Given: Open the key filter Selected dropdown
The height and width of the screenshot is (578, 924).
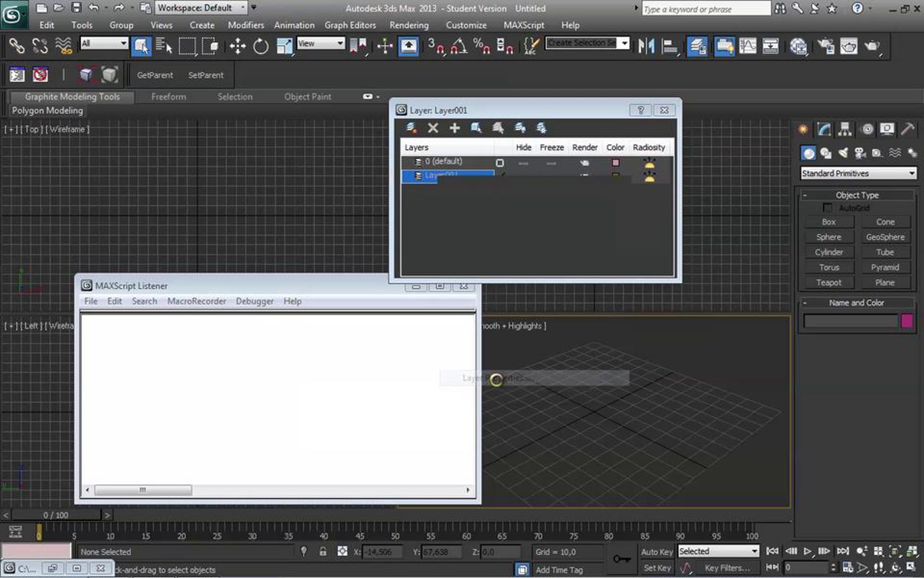Looking at the screenshot, I should (718, 551).
